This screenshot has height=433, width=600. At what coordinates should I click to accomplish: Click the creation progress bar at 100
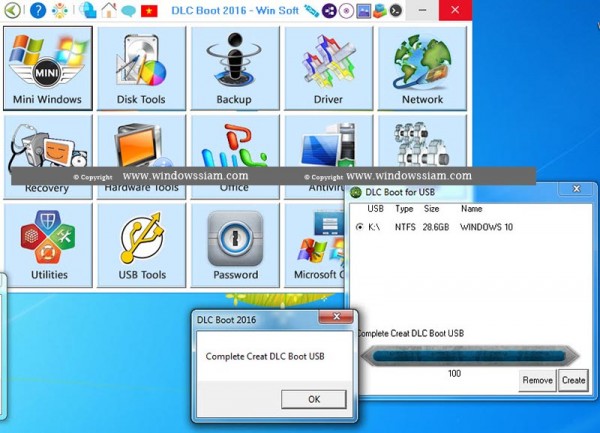[x=470, y=356]
